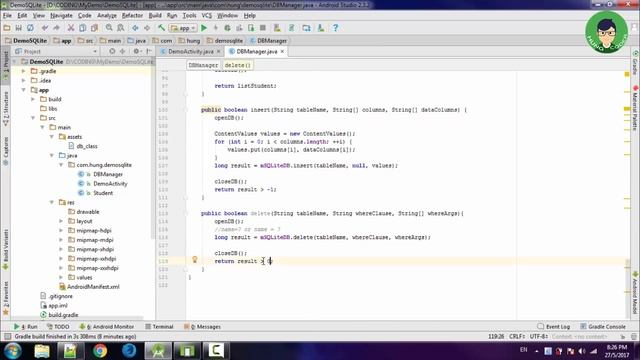Click the delete() method breadcrumb in editor
Image resolution: width=640 pixels, height=360 pixels.
click(x=237, y=65)
